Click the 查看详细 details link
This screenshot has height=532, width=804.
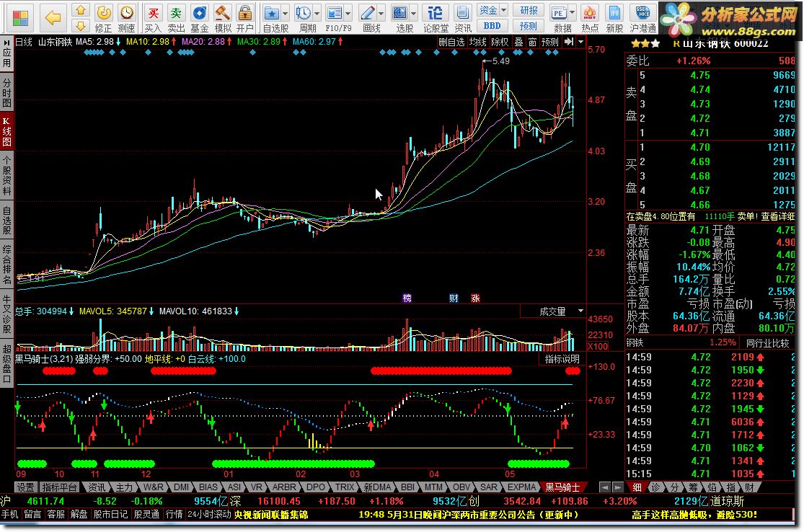pos(777,217)
